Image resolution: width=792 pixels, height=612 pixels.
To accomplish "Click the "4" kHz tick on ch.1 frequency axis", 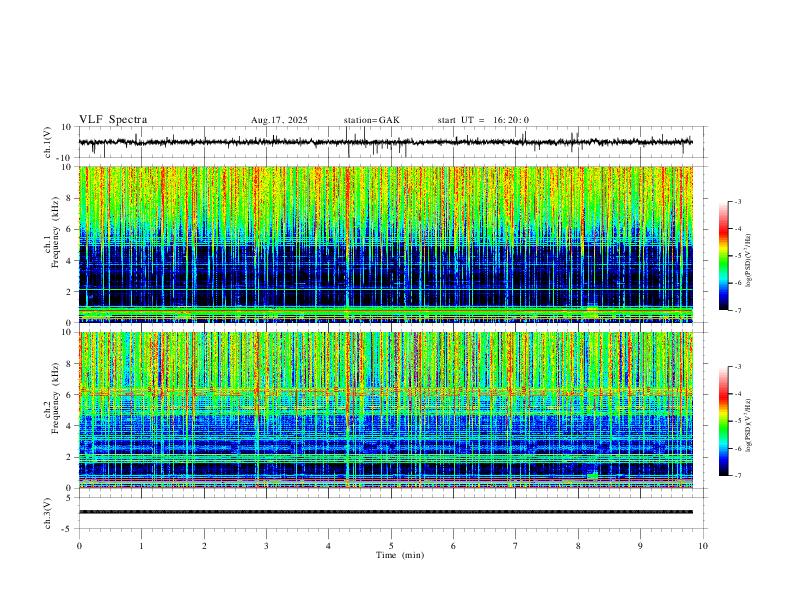I will pos(70,261).
